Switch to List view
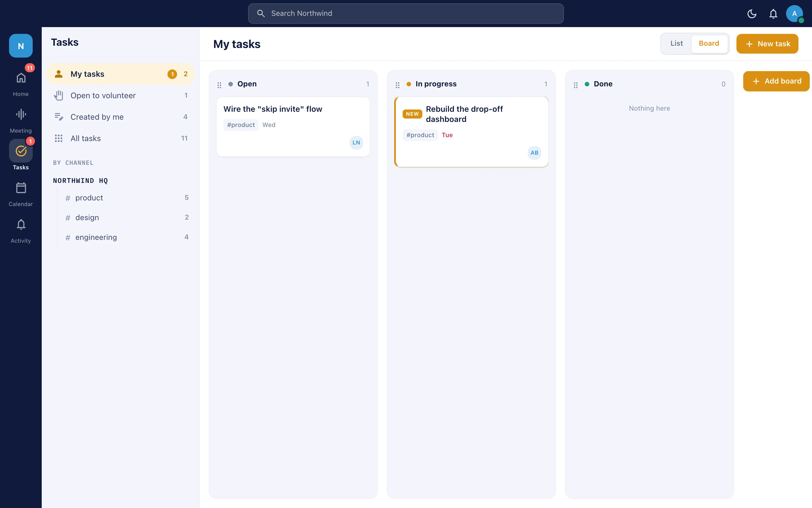The width and height of the screenshot is (812, 508). pos(676,43)
